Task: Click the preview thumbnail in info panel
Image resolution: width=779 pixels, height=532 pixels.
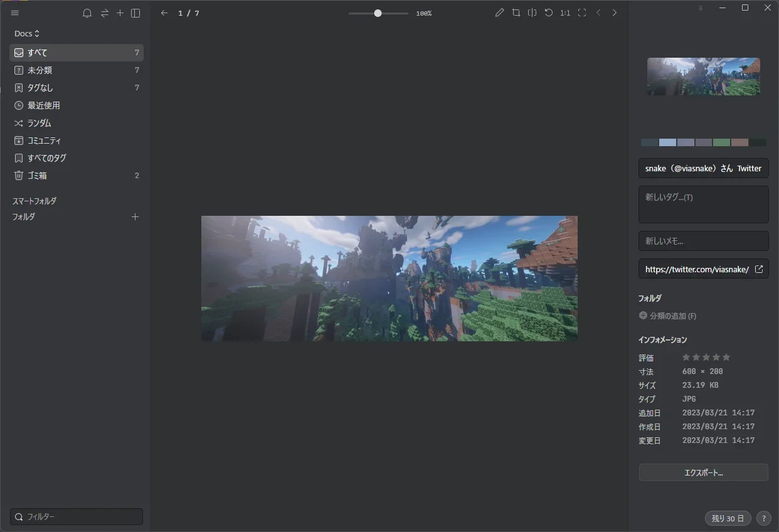Action: 704,77
